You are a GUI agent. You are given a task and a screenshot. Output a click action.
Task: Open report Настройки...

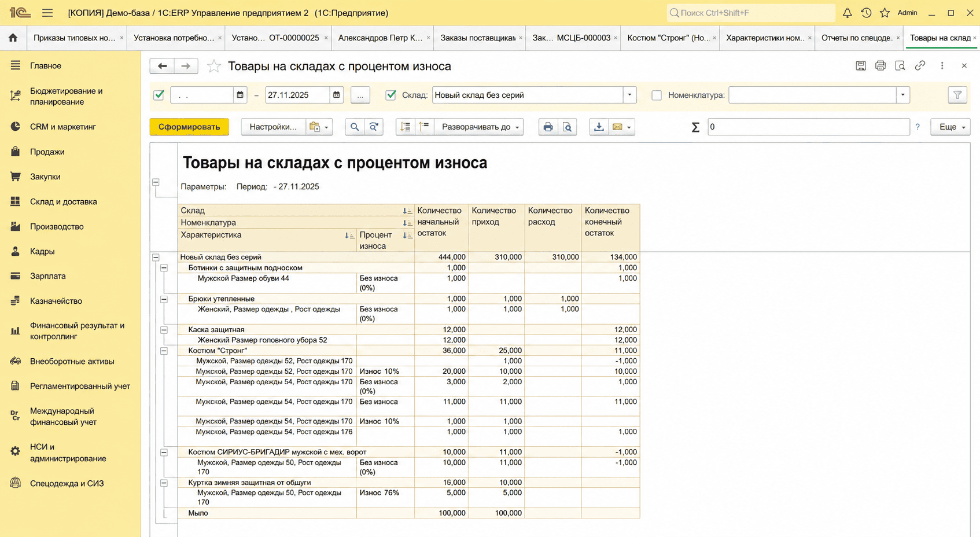click(x=273, y=127)
